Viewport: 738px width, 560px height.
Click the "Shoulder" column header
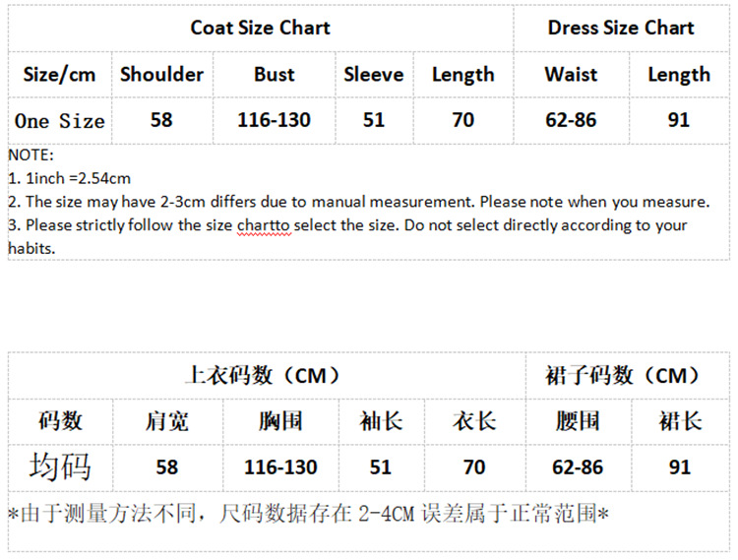point(161,75)
